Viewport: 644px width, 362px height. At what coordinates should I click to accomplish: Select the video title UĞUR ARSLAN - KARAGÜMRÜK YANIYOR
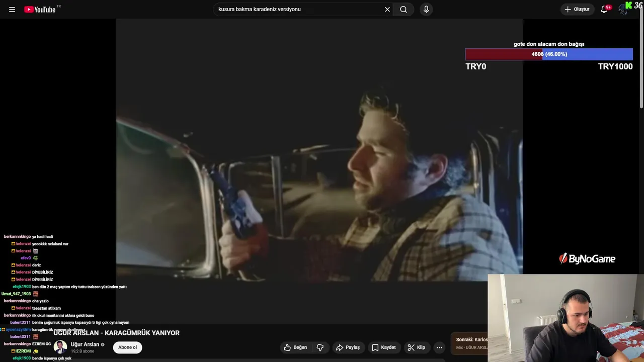pos(116,333)
